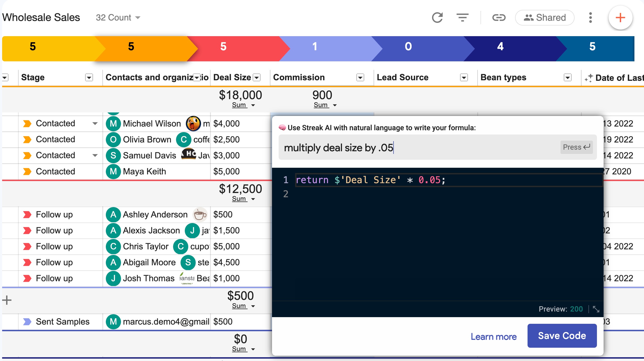Image resolution: width=644 pixels, height=361 pixels.
Task: Click Follow up stage for Chris Taylor
Action: tap(61, 246)
